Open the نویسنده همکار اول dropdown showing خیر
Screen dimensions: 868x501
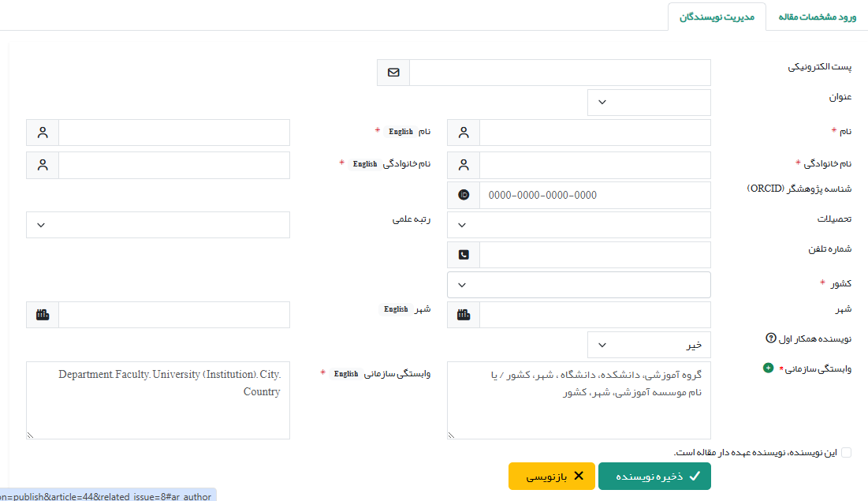point(649,345)
